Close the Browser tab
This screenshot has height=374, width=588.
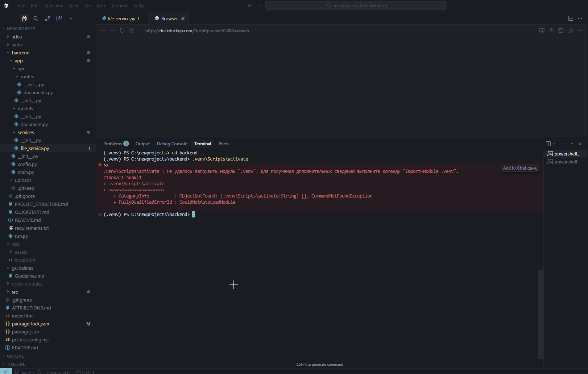pos(183,18)
